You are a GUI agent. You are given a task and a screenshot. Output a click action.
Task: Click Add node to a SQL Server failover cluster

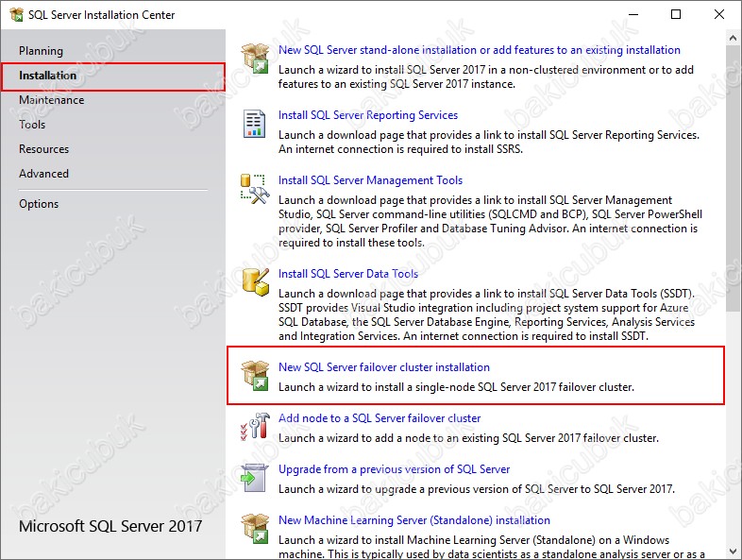point(379,418)
